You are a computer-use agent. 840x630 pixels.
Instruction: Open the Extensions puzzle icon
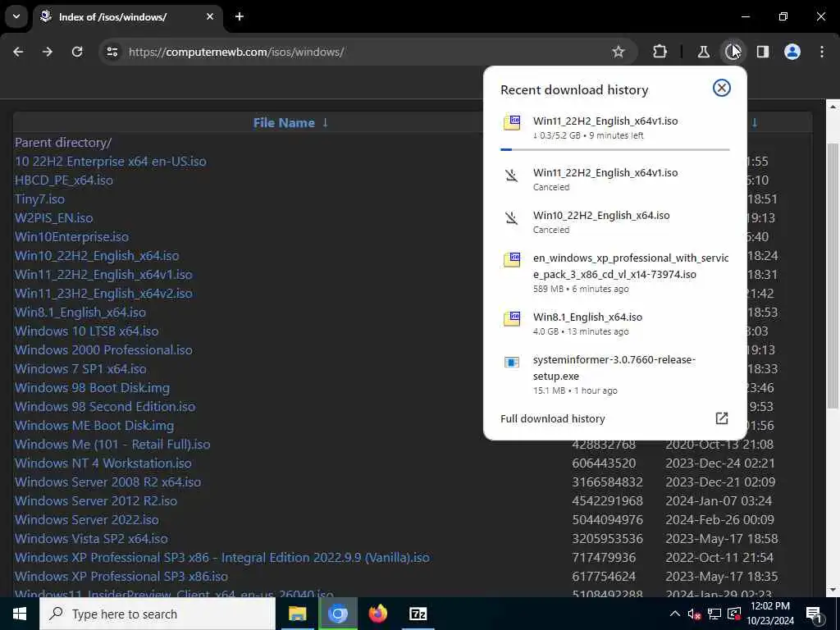click(660, 52)
